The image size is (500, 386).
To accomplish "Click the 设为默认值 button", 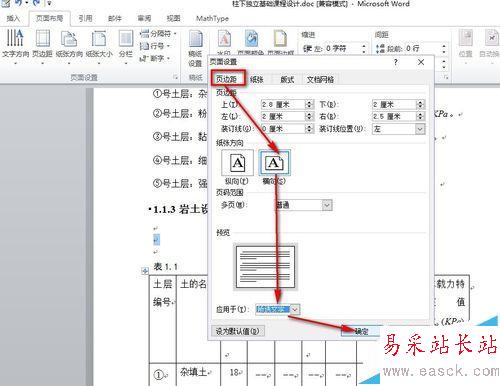I will click(x=238, y=331).
